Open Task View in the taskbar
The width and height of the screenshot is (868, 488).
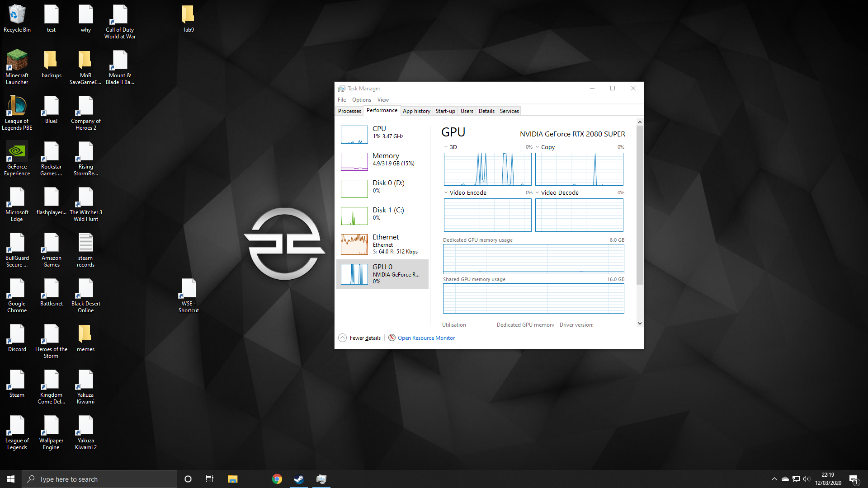tap(210, 479)
